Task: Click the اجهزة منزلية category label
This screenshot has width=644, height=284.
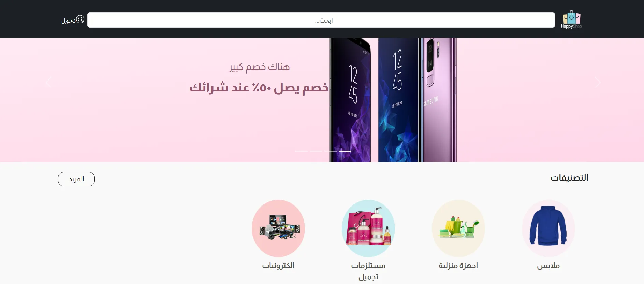Action: click(x=458, y=266)
